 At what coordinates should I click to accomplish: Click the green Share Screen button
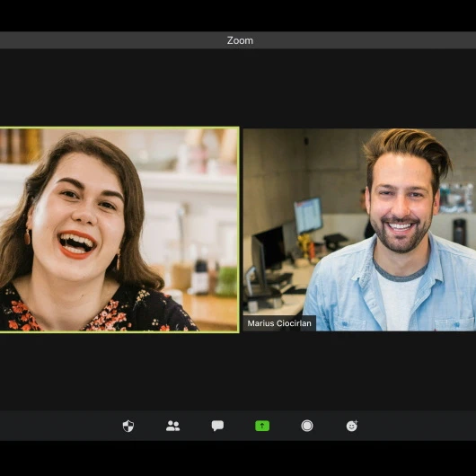[262, 426]
